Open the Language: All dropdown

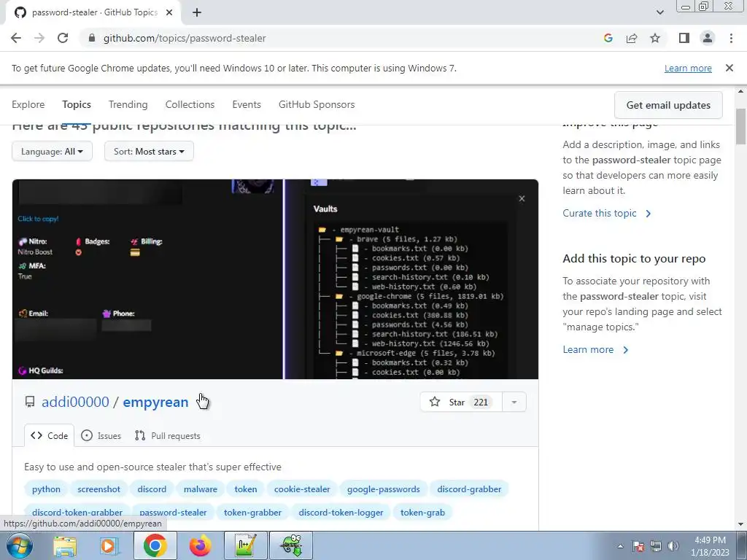(x=52, y=152)
